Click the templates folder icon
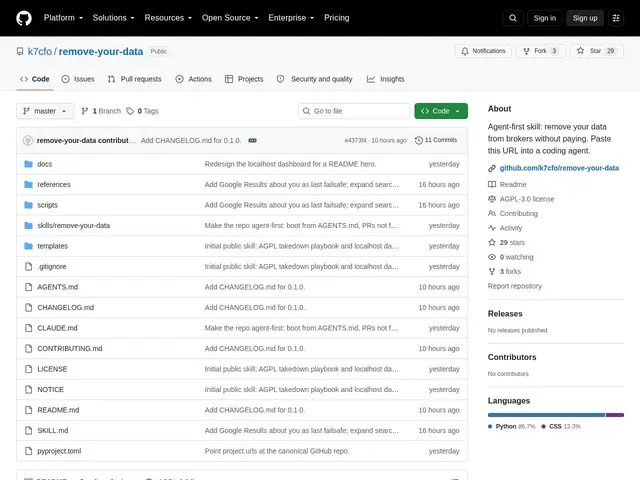Viewport: 640px width, 480px height. point(28,246)
